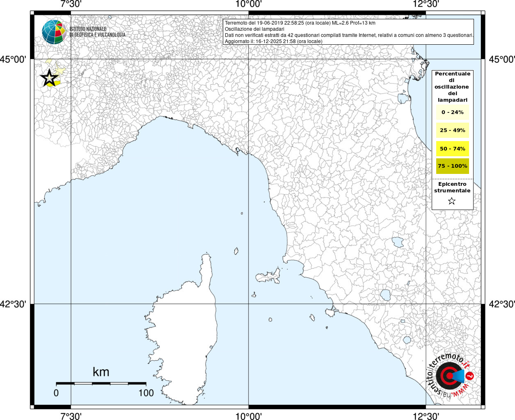
Task: Select the 0 - 24% legend swatch
Action: pyautogui.click(x=453, y=112)
